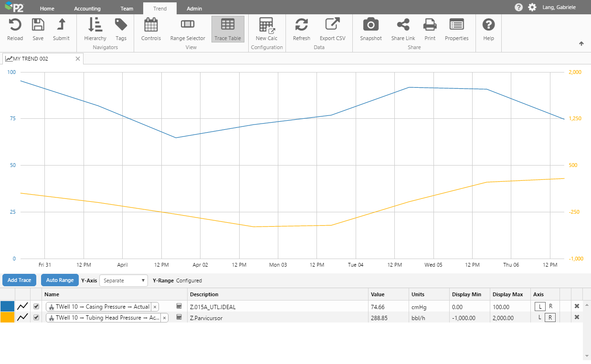Click the blue Casing Pressure color swatch
This screenshot has height=364, width=591.
pos(7,306)
